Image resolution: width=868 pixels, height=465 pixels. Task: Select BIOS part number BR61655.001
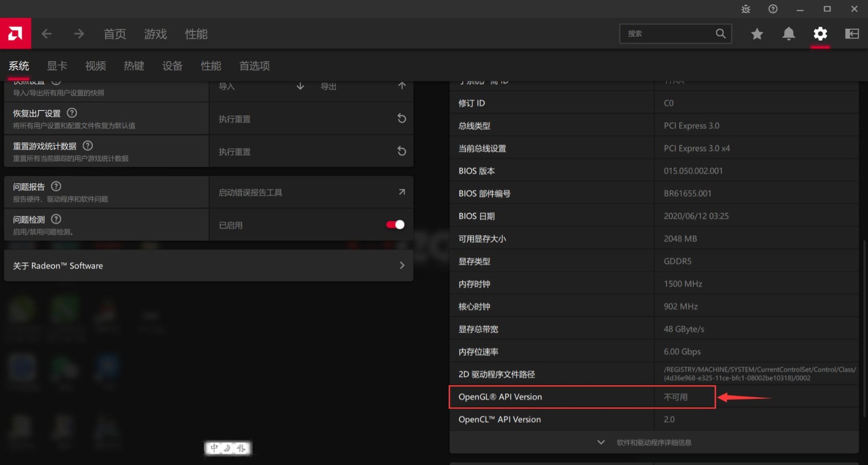687,193
